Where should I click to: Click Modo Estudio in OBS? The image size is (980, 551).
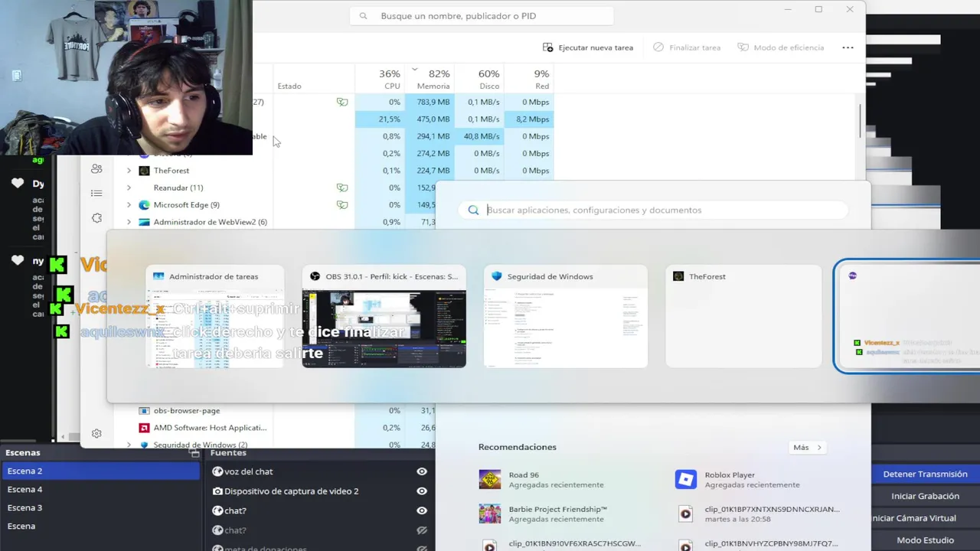925,540
